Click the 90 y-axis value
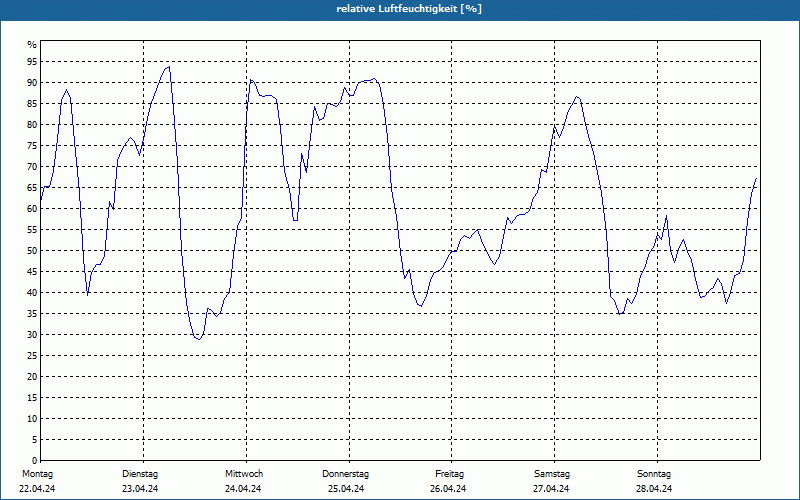The image size is (800, 500). [32, 83]
